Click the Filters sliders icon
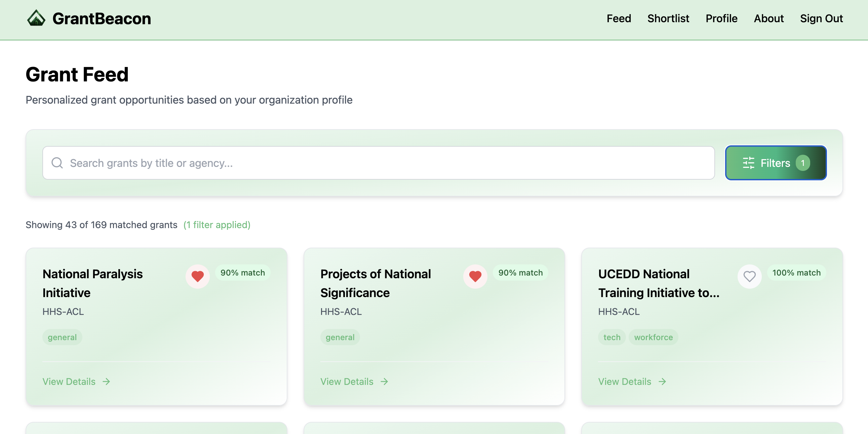Screen dimensions: 868x434 748,163
